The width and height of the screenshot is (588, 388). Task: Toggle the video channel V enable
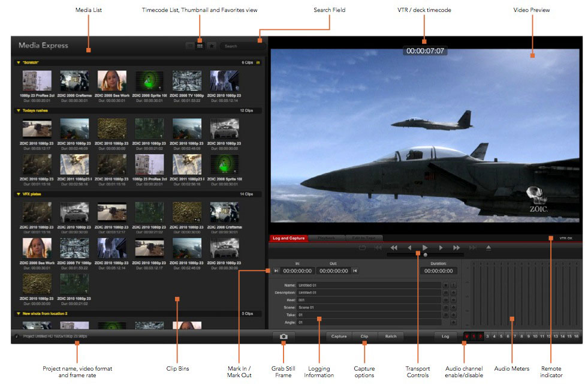tap(466, 336)
